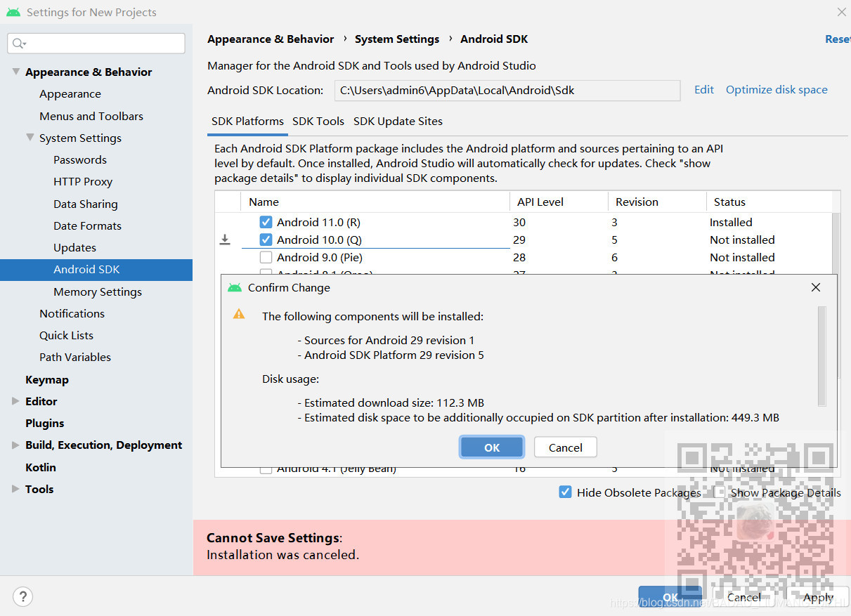851x616 pixels.
Task: Click the Android Studio logo in window title
Action: tap(13, 12)
